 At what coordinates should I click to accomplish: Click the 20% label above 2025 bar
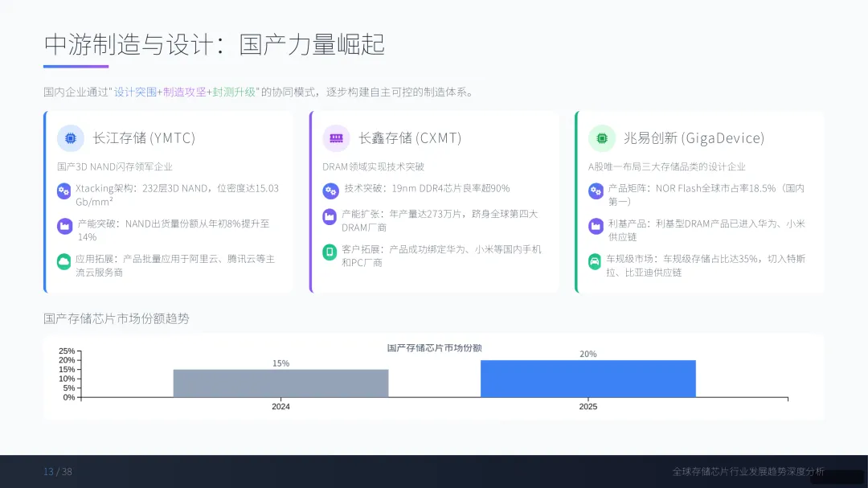tap(588, 354)
